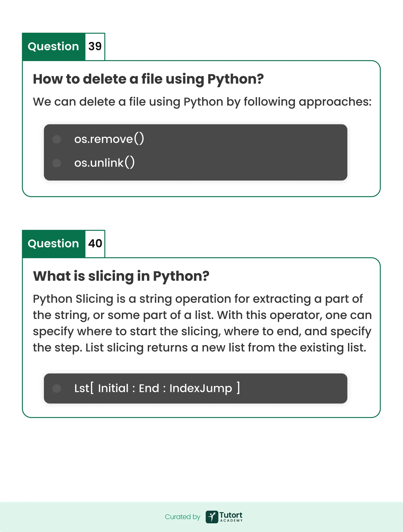Click the heading "What is slicing in Python?"
Viewport: 403px width, 532px height.
pyautogui.click(x=121, y=276)
